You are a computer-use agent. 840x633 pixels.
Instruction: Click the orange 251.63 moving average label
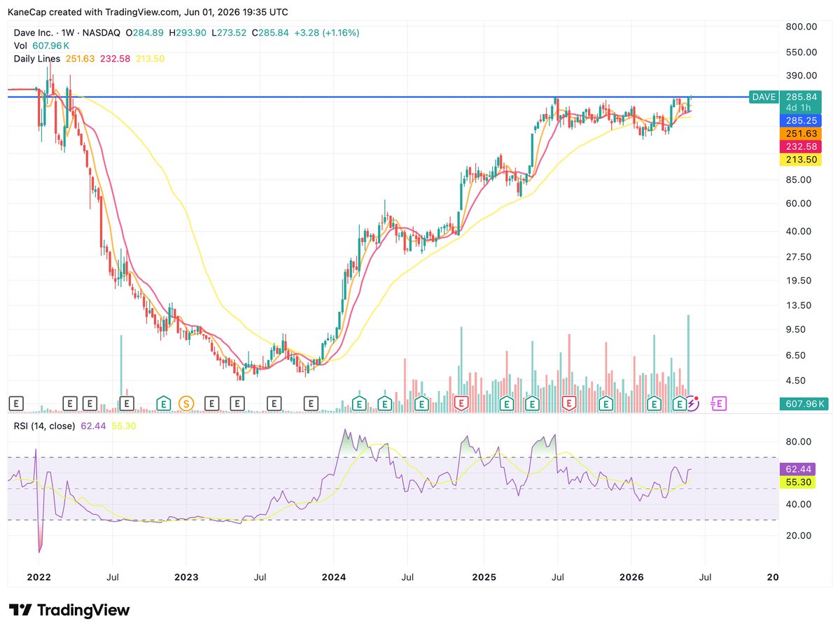click(x=799, y=134)
